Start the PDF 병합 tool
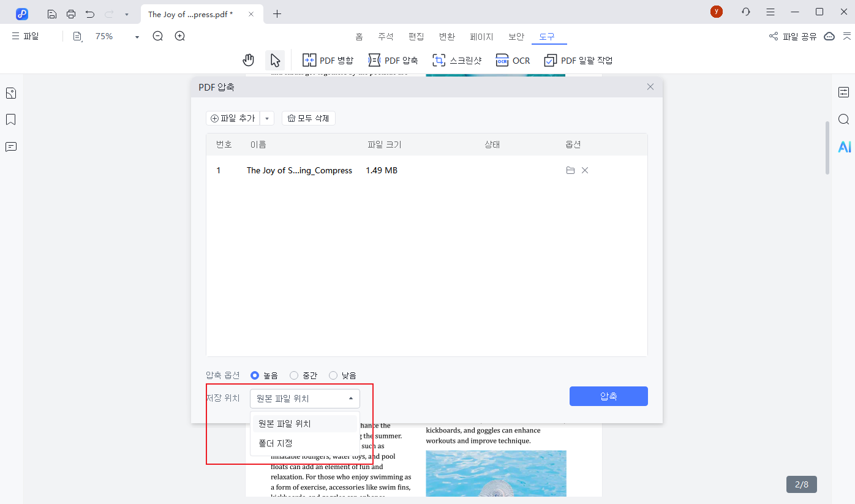 pos(328,59)
